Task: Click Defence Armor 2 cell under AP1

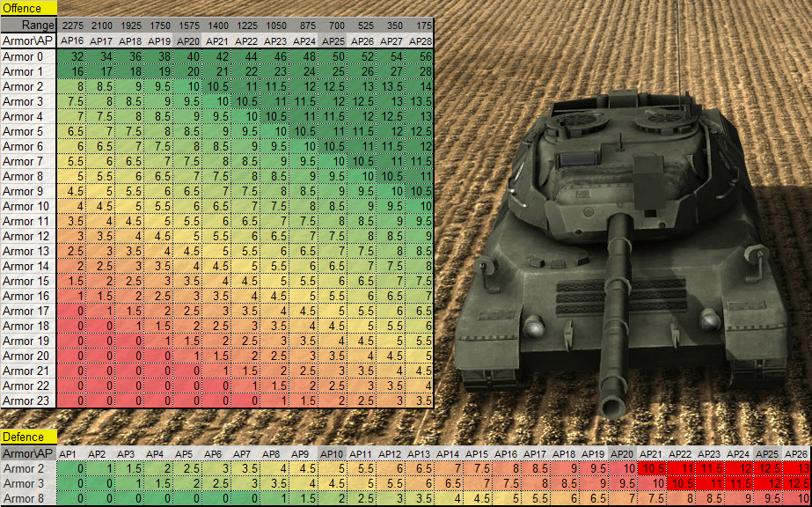Action: pyautogui.click(x=71, y=468)
